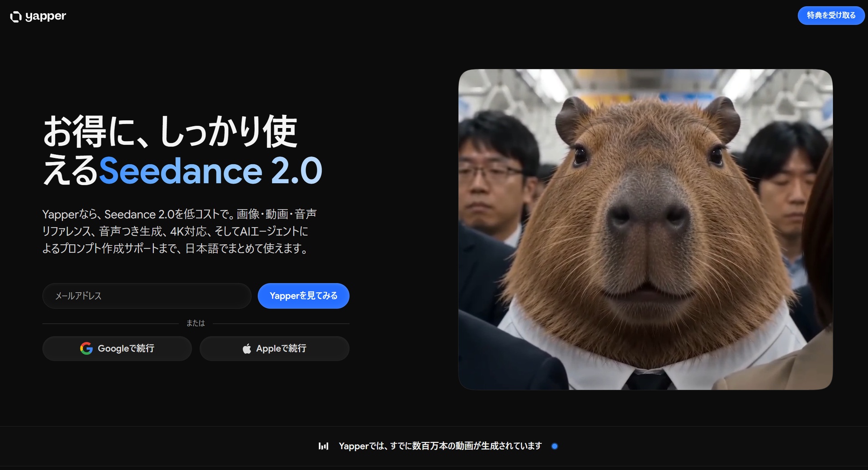This screenshot has height=470, width=868.
Task: Focus the メールアドレス email field
Action: (146, 296)
